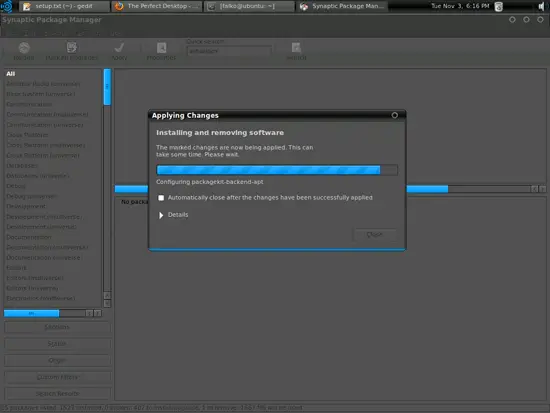Image resolution: width=550 pixels, height=413 pixels.
Task: Click the Mark All Upgrades icon
Action: point(72,47)
